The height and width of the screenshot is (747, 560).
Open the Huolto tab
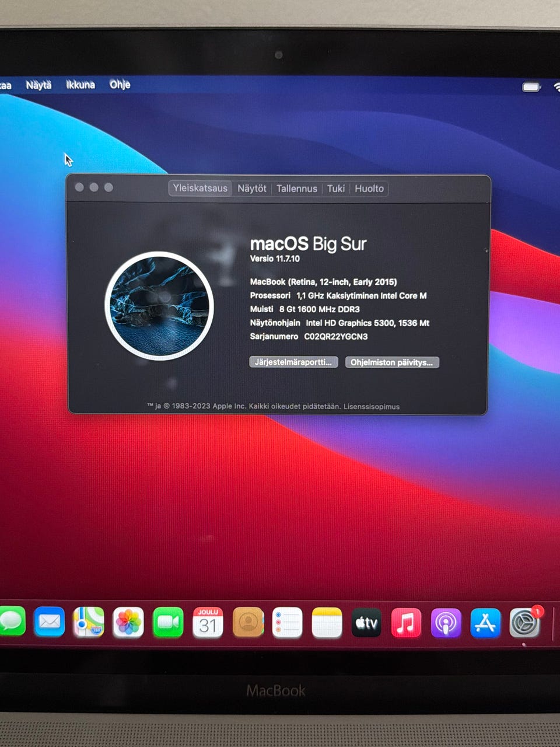click(369, 189)
